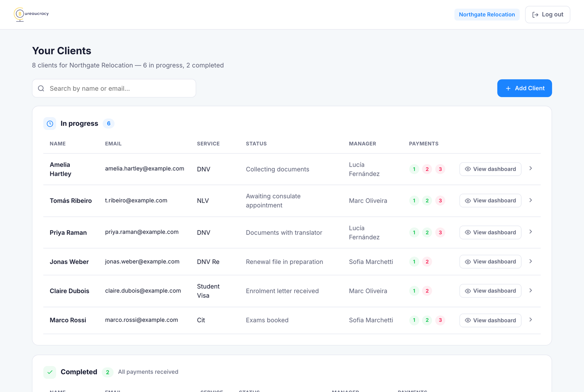Click the DNV Re service cell
This screenshot has height=392, width=584.
pos(208,262)
